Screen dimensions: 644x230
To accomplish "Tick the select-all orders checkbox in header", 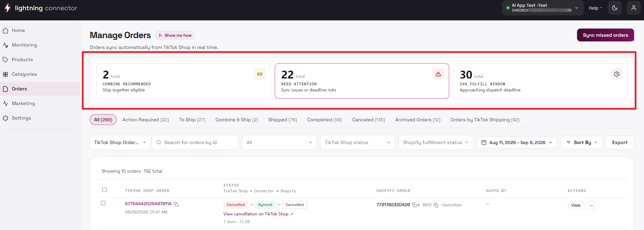I will pyautogui.click(x=105, y=190).
